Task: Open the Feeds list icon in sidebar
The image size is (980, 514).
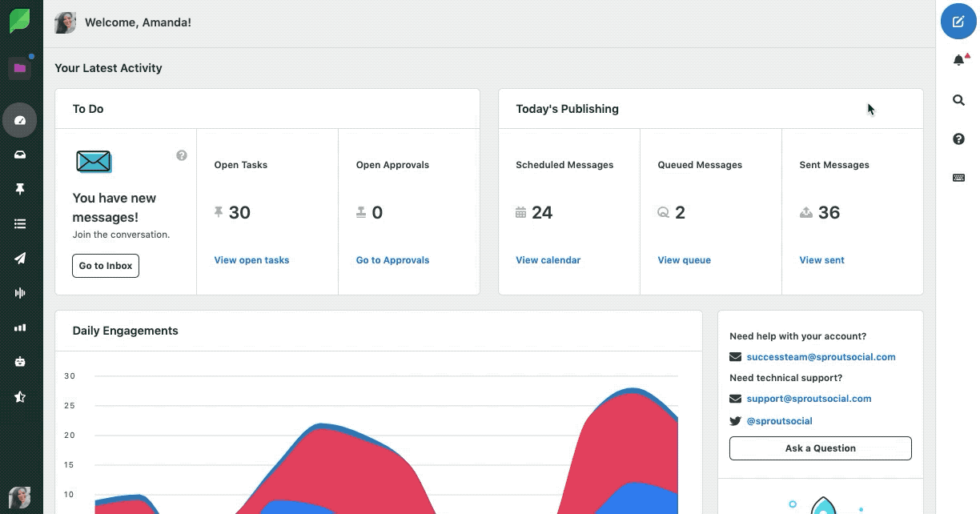Action: [20, 224]
